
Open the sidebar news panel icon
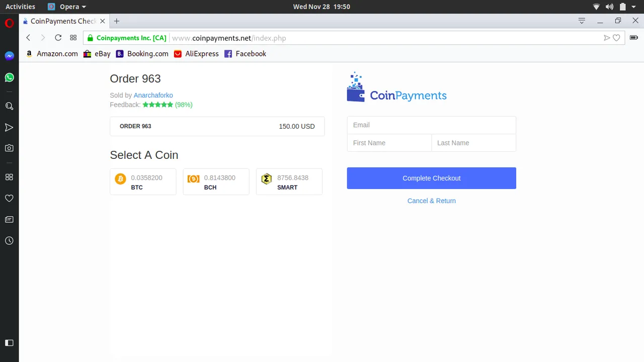pyautogui.click(x=9, y=220)
